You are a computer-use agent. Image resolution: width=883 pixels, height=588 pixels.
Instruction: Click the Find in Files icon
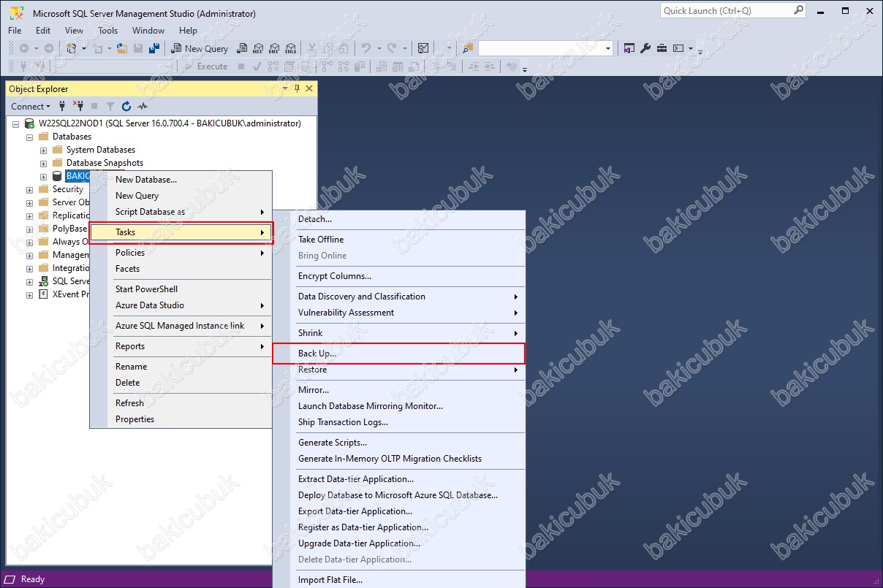tap(467, 48)
